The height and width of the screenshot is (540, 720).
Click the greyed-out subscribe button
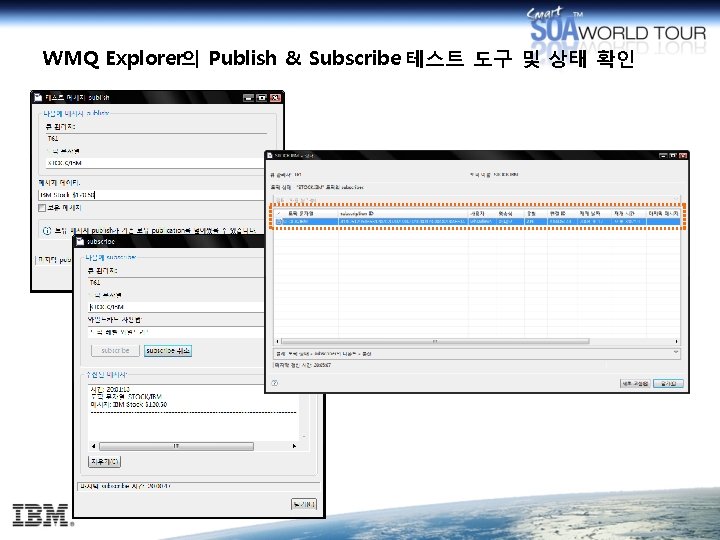115,350
